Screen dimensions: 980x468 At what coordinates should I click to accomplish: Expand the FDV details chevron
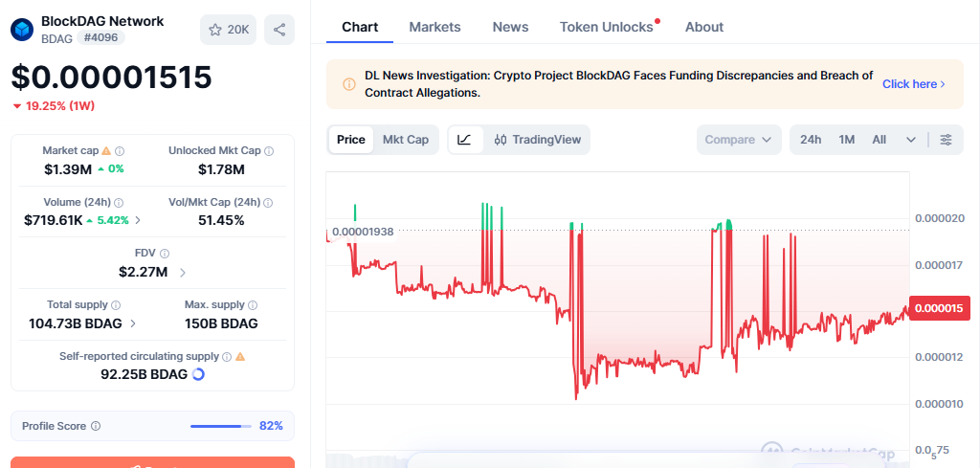pyautogui.click(x=183, y=272)
